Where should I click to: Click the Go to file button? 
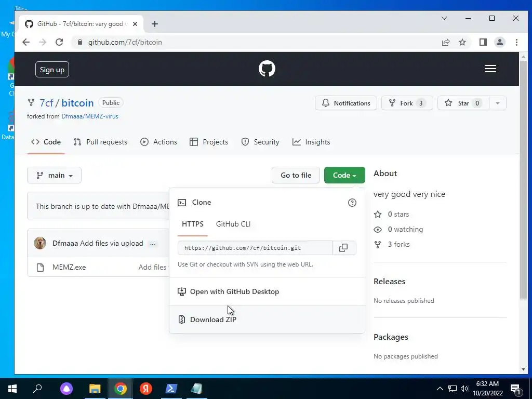click(296, 175)
